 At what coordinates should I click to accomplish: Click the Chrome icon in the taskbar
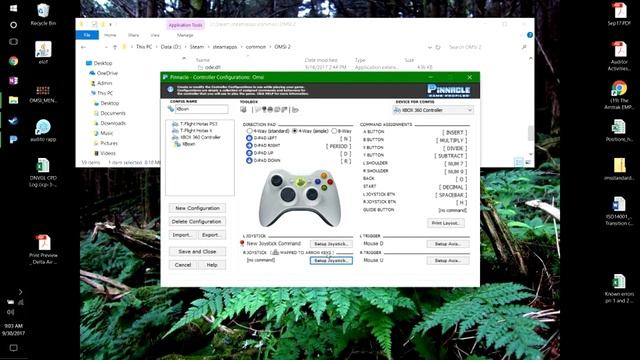click(x=13, y=61)
